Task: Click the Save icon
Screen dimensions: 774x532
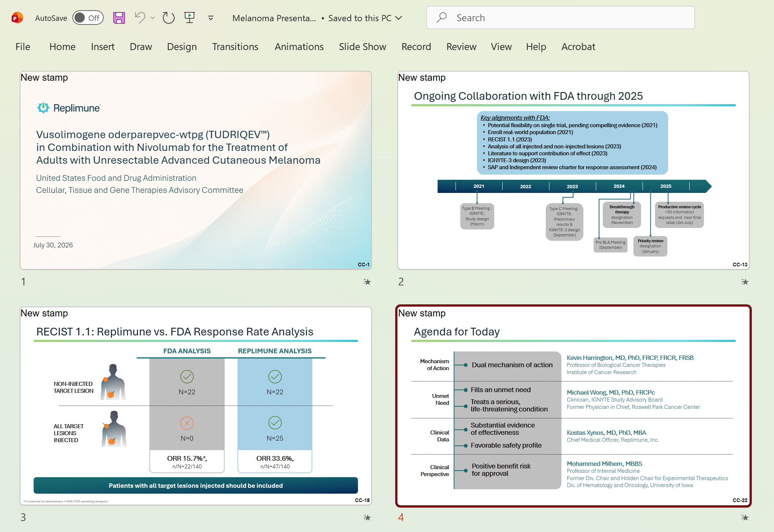Action: [119, 18]
